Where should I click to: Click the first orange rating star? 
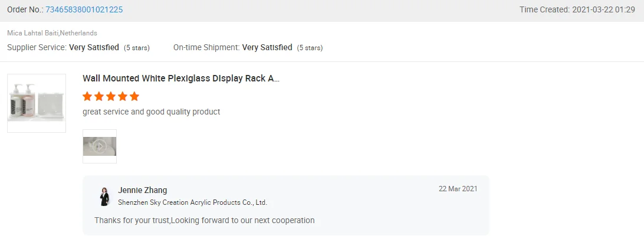[x=87, y=96]
